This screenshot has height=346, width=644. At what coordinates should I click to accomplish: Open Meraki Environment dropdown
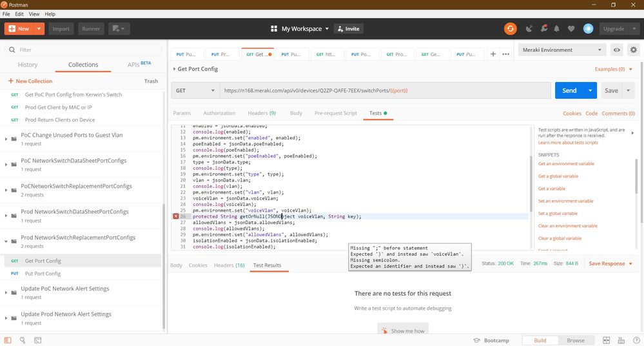tap(561, 50)
